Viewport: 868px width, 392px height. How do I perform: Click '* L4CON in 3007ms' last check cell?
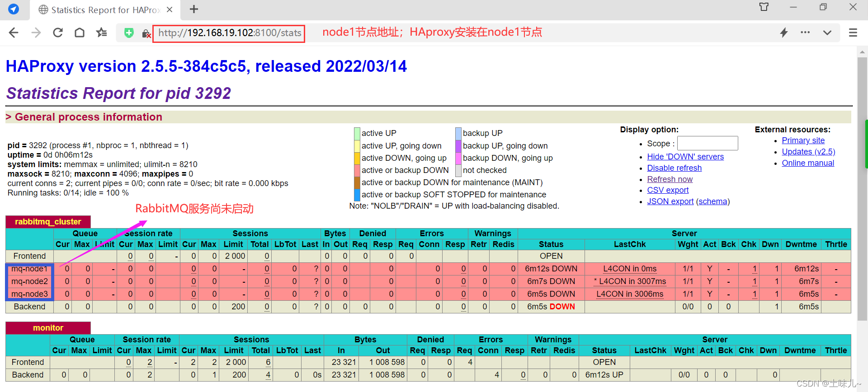630,281
